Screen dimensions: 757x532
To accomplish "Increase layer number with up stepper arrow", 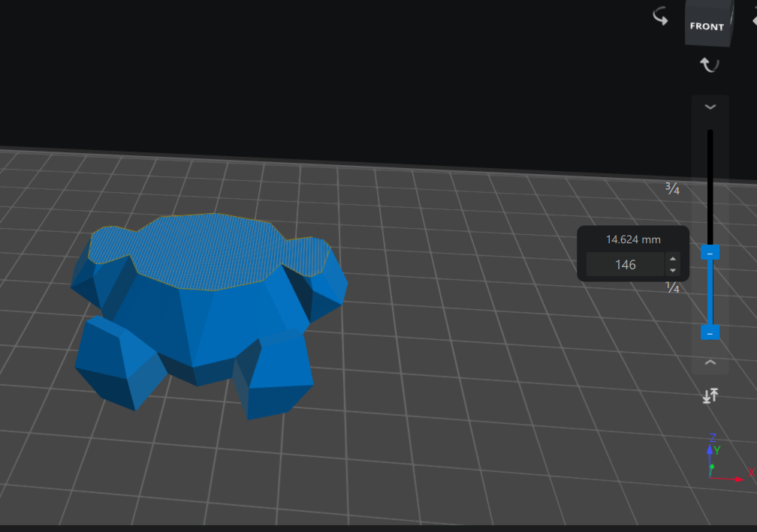I will [x=673, y=259].
